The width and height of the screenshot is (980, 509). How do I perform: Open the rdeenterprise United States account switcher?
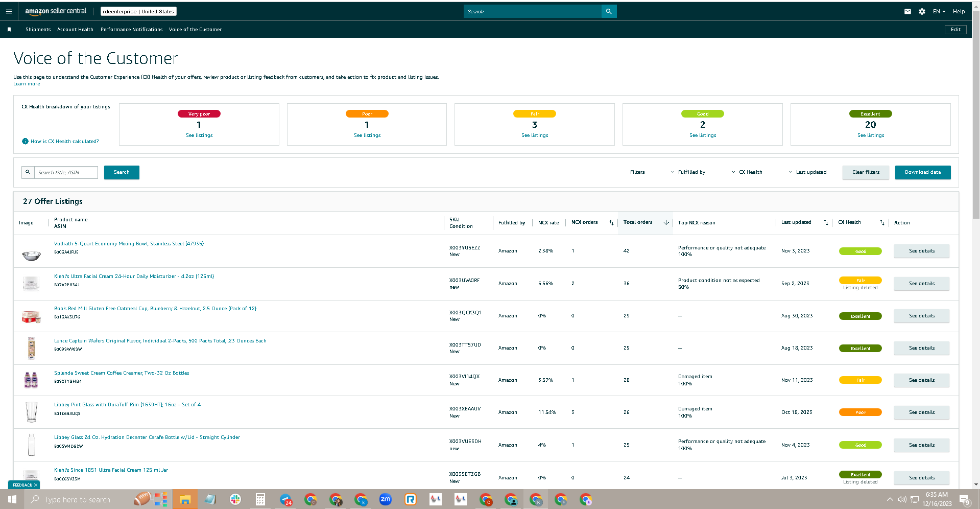(x=138, y=11)
